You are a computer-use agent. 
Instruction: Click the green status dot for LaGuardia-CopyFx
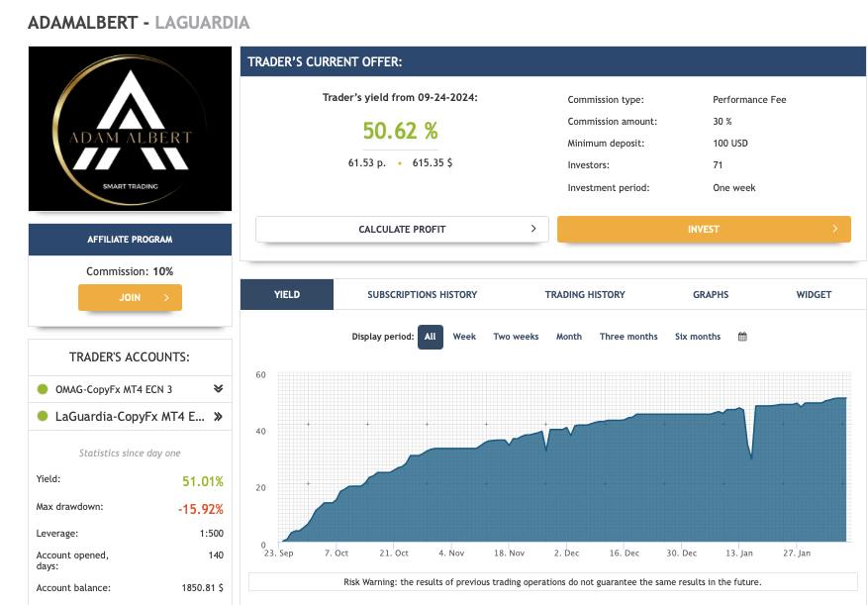click(43, 416)
